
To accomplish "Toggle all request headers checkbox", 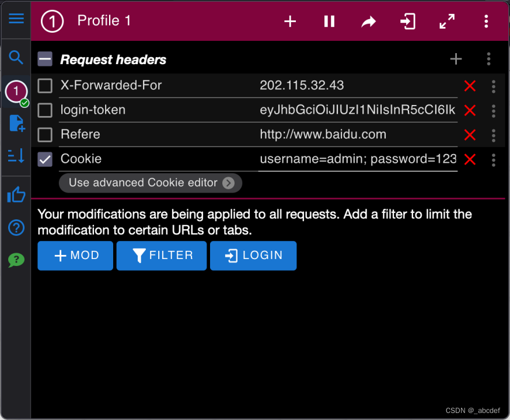I will click(45, 59).
